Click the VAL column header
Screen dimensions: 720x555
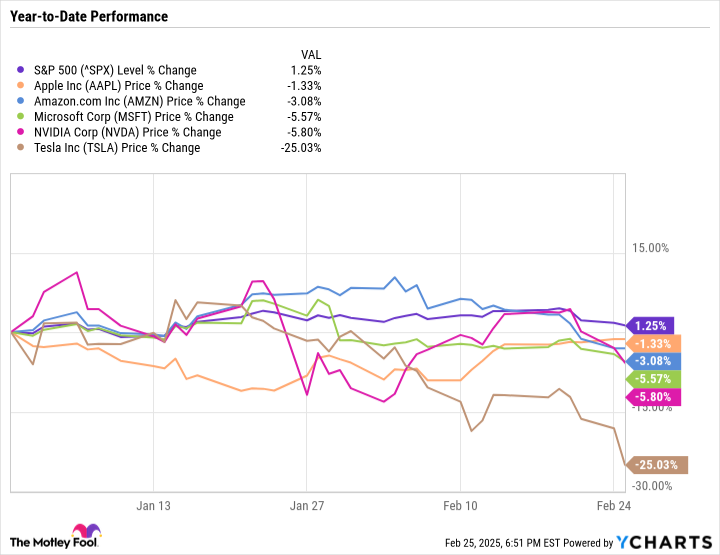tap(310, 55)
